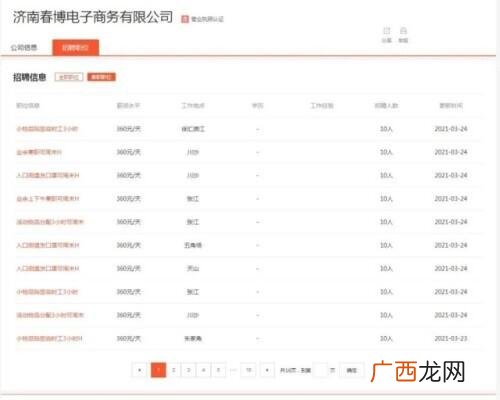
Task: Click the company name 济南春博电子商务有限公司 heading
Action: 93,17
